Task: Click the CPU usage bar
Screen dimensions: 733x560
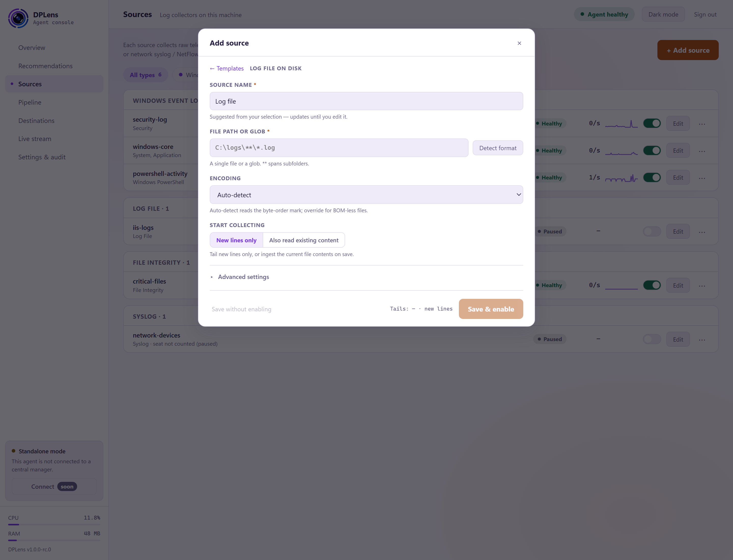Action: (54, 525)
